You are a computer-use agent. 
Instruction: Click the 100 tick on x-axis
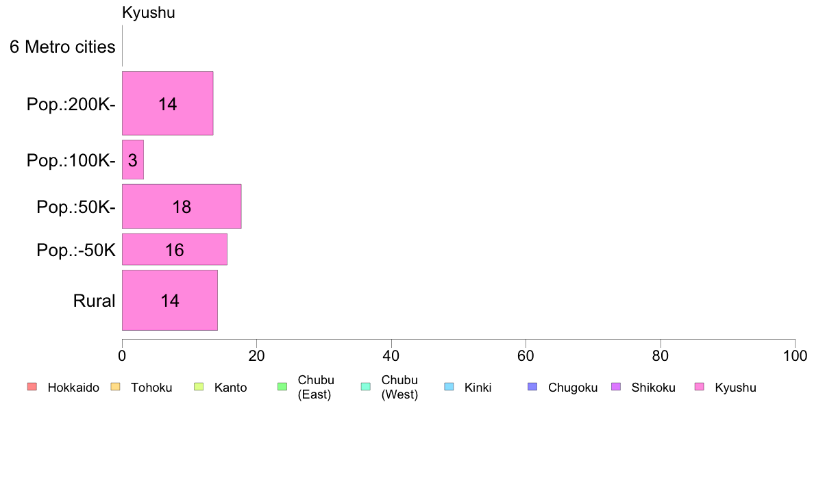[795, 355]
